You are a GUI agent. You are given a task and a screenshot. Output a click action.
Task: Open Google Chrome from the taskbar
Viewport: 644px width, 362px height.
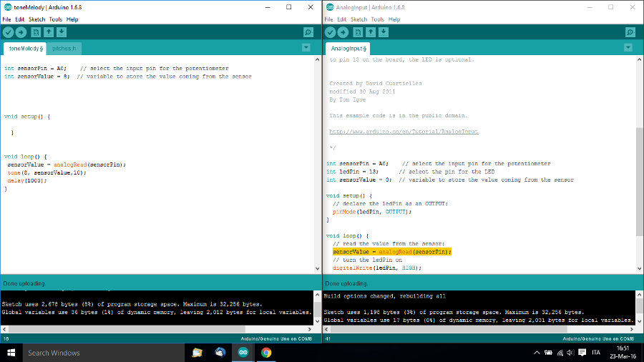pos(266,353)
